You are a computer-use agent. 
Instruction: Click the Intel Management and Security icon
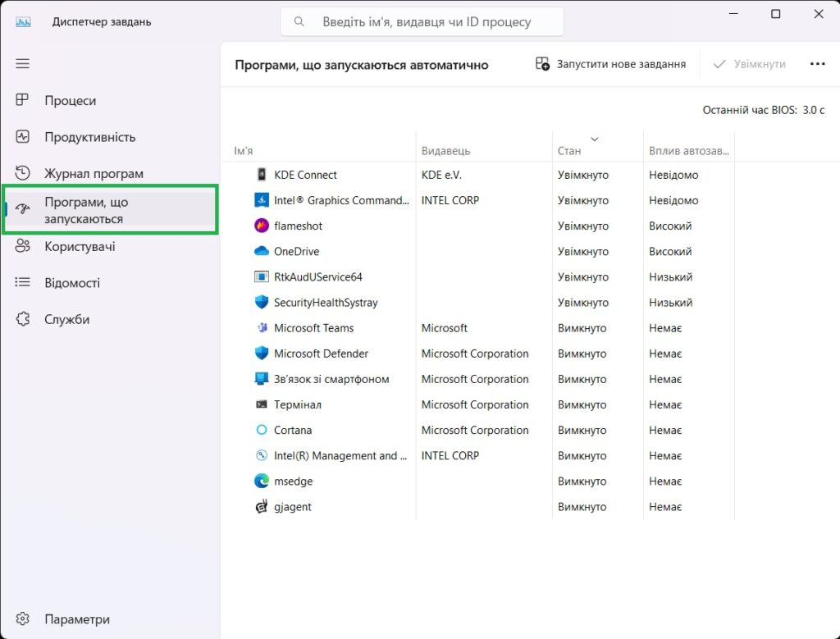262,455
